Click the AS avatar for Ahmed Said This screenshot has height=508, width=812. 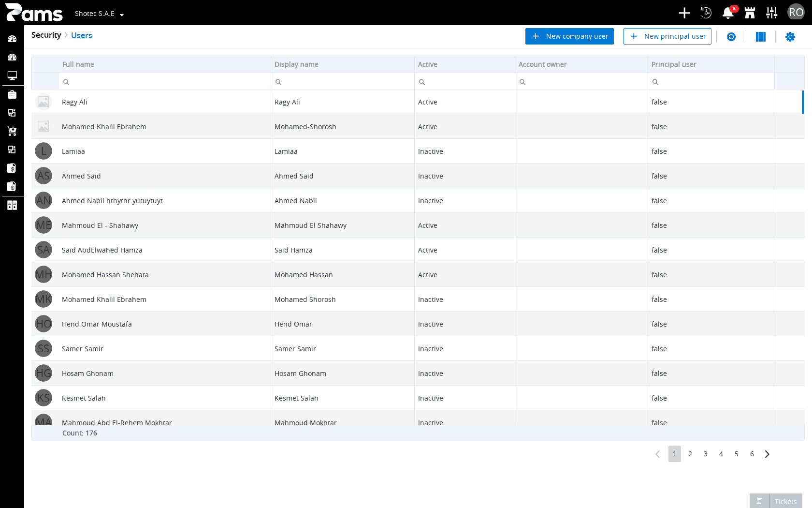click(x=43, y=176)
